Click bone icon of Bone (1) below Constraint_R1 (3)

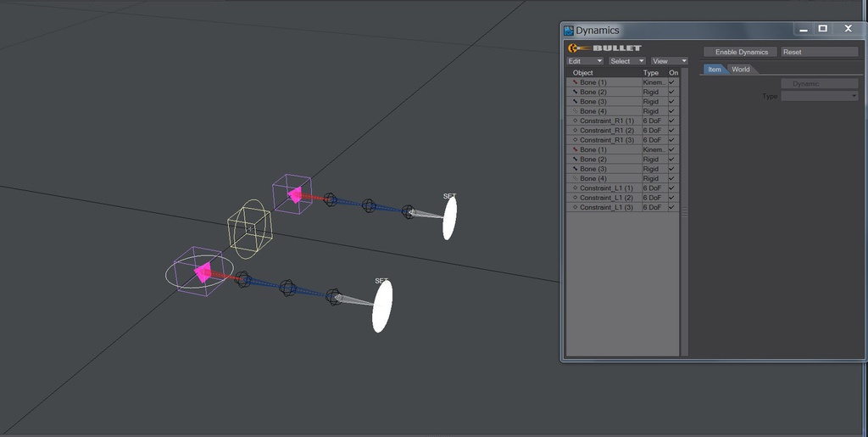576,149
